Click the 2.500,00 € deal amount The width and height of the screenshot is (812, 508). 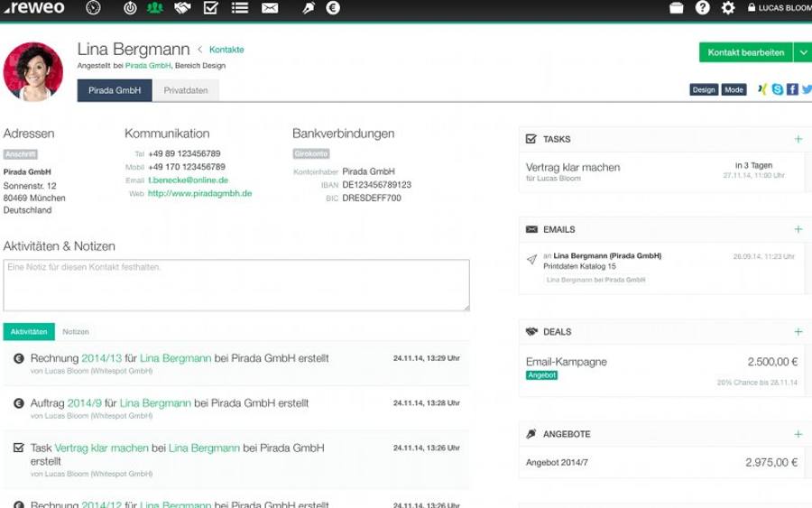(x=772, y=362)
